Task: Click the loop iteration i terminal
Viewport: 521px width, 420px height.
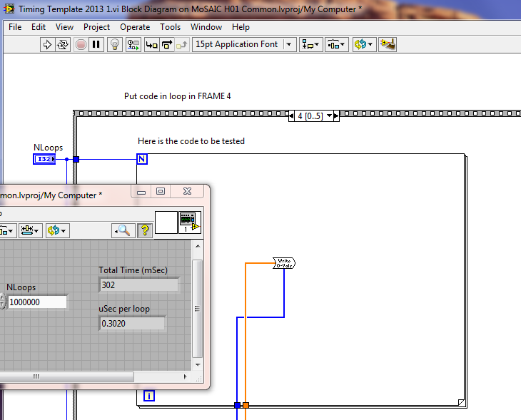Action: 149,396
